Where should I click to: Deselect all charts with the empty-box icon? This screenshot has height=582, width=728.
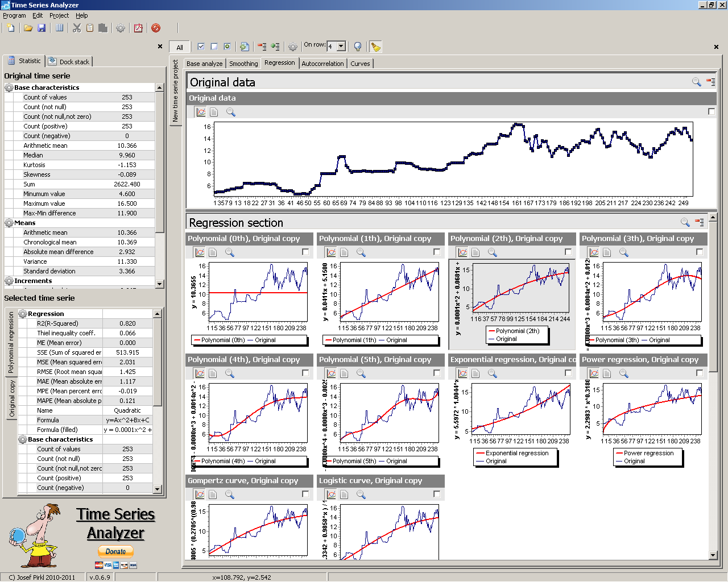[x=214, y=47]
